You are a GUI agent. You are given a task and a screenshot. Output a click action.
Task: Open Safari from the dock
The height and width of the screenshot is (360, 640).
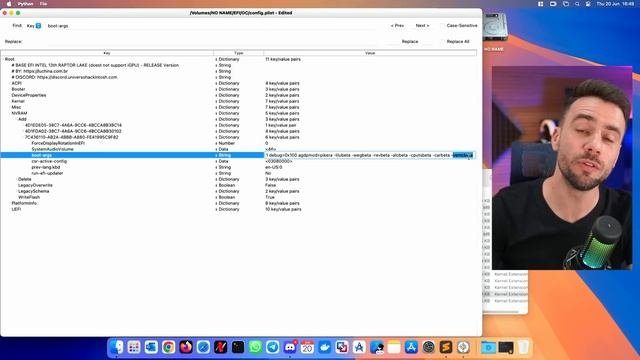pos(203,347)
